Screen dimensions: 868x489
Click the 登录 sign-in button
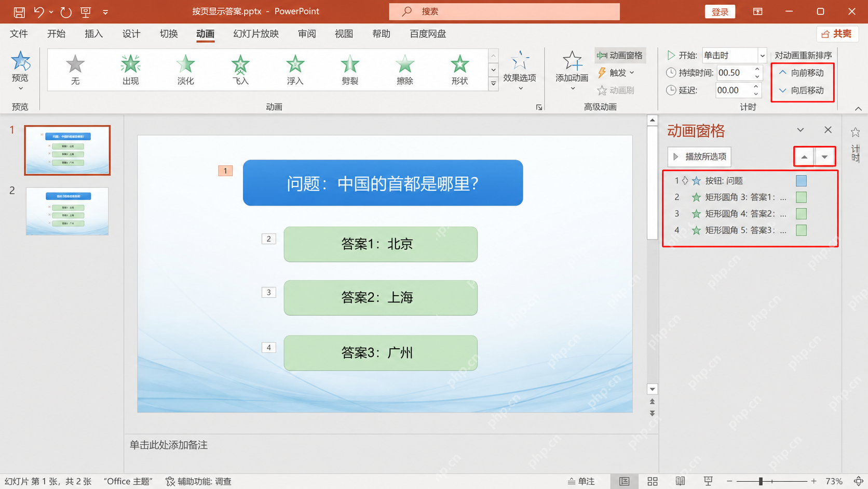pos(720,11)
